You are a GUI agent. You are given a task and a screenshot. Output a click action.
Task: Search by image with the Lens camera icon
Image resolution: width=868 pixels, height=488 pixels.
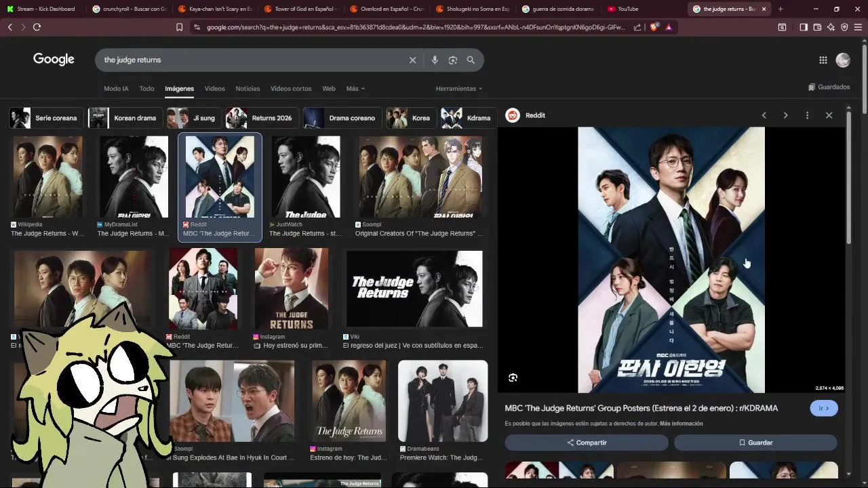[x=453, y=60]
